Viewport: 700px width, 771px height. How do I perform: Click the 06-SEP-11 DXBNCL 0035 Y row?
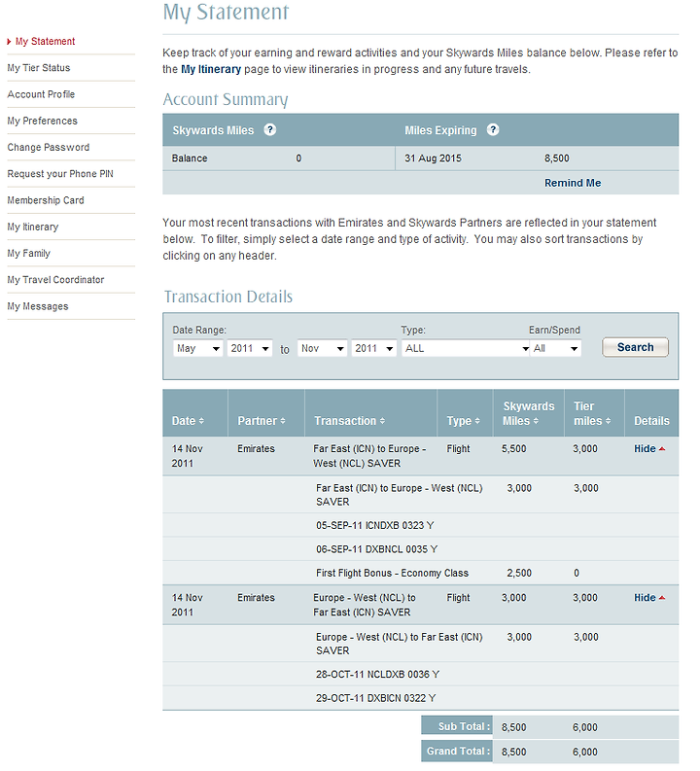(x=420, y=548)
